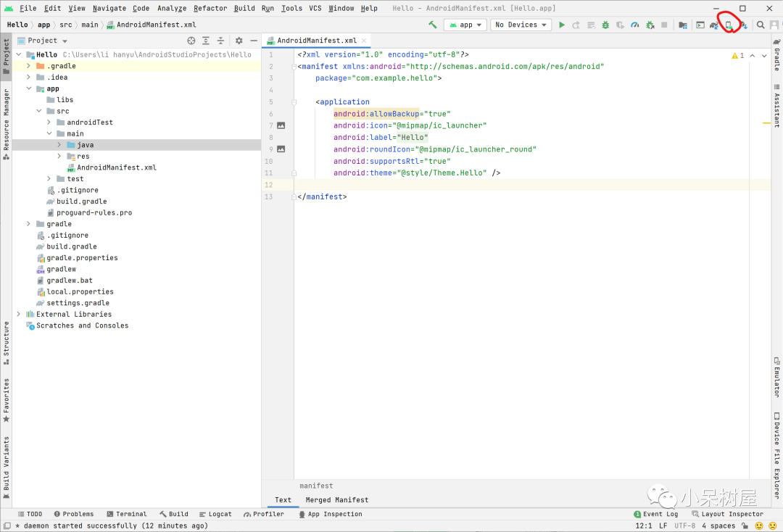The height and width of the screenshot is (532, 783).
Task: Open the Refactor menu
Action: coord(210,8)
